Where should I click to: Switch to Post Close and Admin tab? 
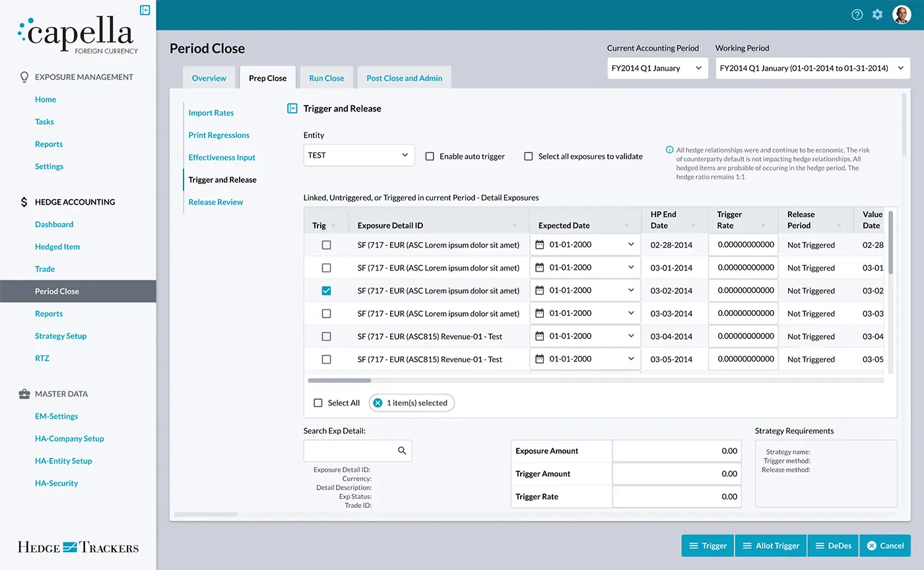(405, 78)
